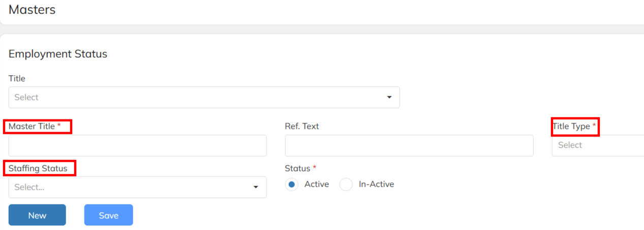The height and width of the screenshot is (230, 644).
Task: Click the Masters page heading
Action: click(32, 10)
